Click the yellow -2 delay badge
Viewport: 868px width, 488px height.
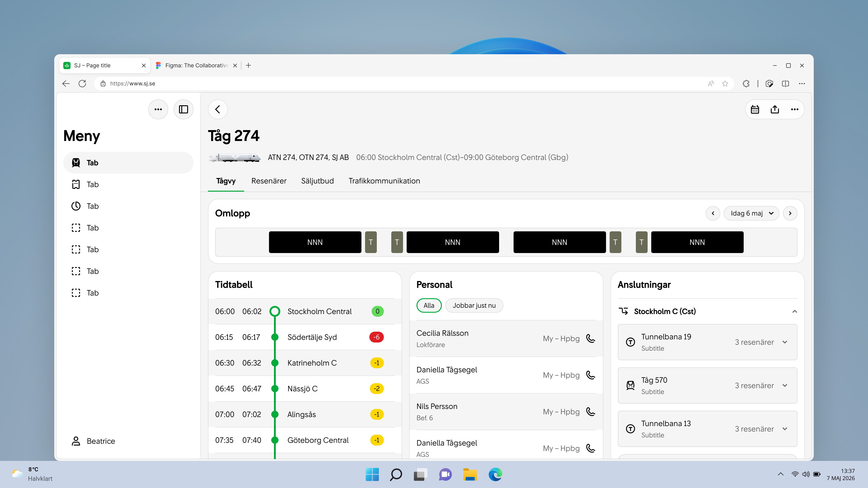click(377, 389)
